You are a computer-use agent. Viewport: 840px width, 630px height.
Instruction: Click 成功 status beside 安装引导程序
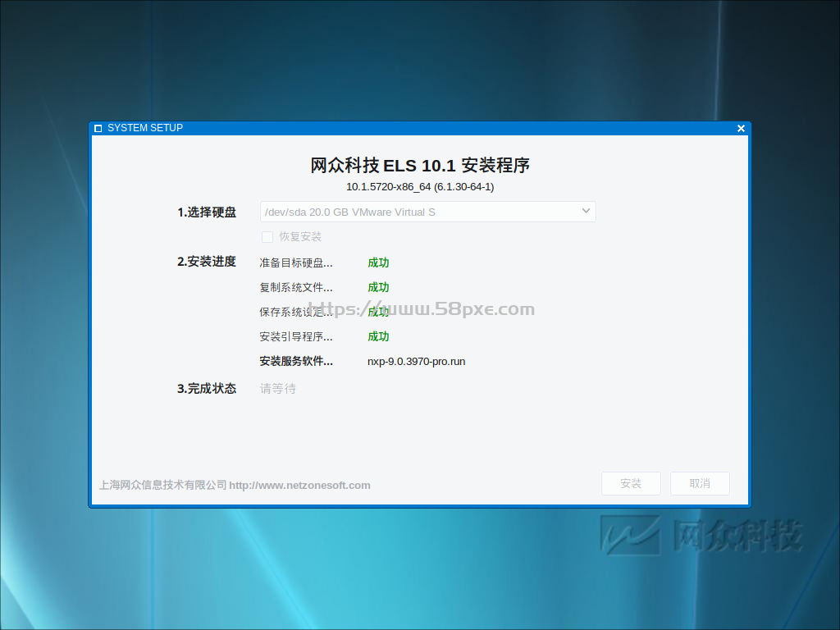tap(378, 336)
